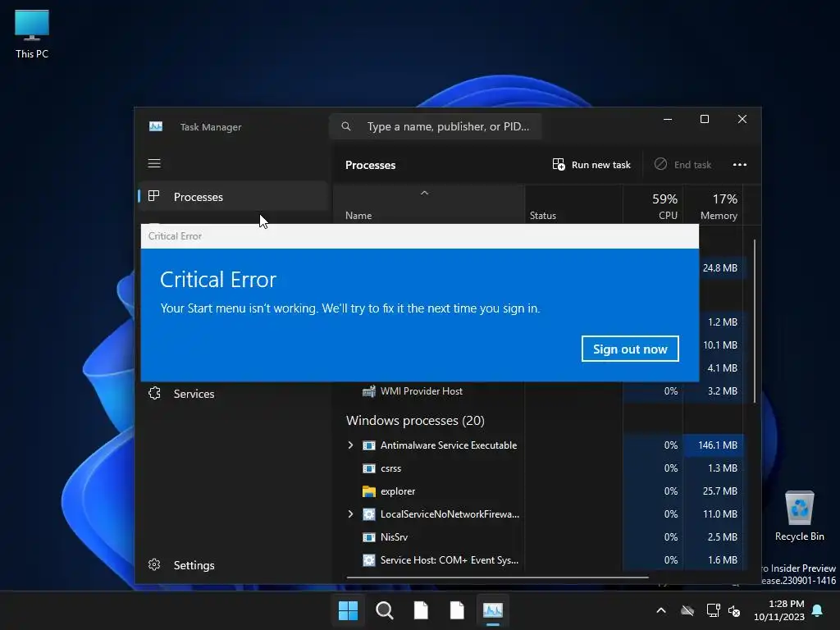Viewport: 840px width, 630px height.
Task: Click the first blank file taskbar icon
Action: tap(421, 610)
